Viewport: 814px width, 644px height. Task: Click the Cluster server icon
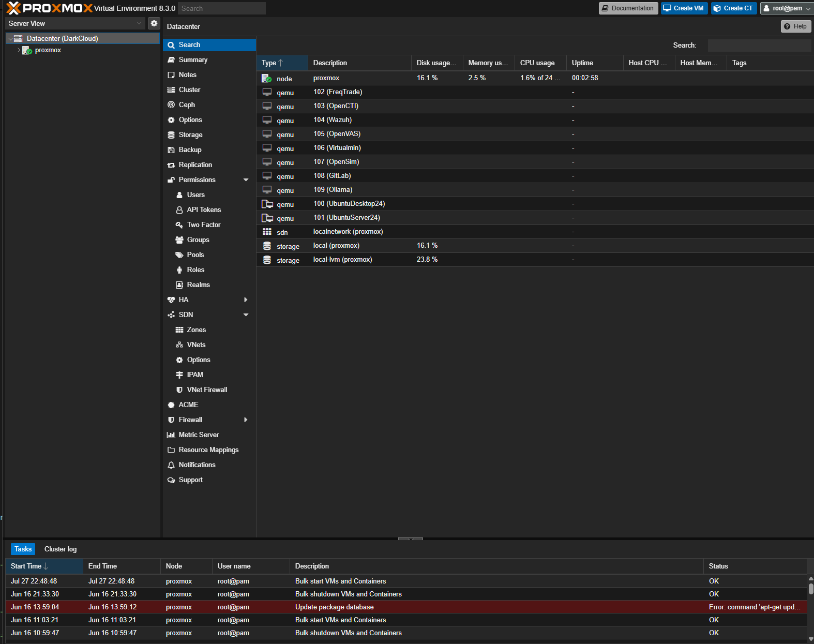click(171, 90)
